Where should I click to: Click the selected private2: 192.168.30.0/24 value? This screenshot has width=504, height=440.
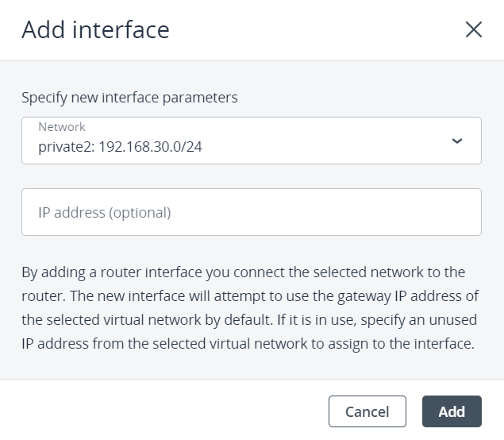(x=120, y=147)
